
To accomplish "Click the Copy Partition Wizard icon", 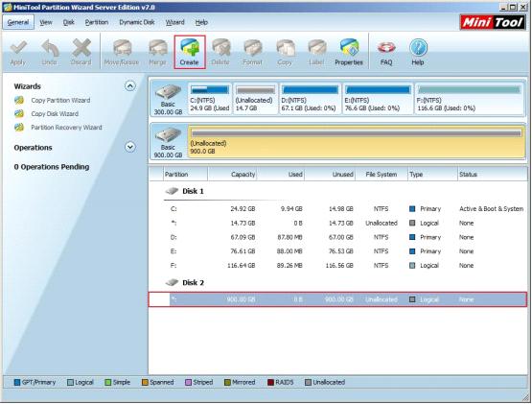I will click(x=19, y=100).
